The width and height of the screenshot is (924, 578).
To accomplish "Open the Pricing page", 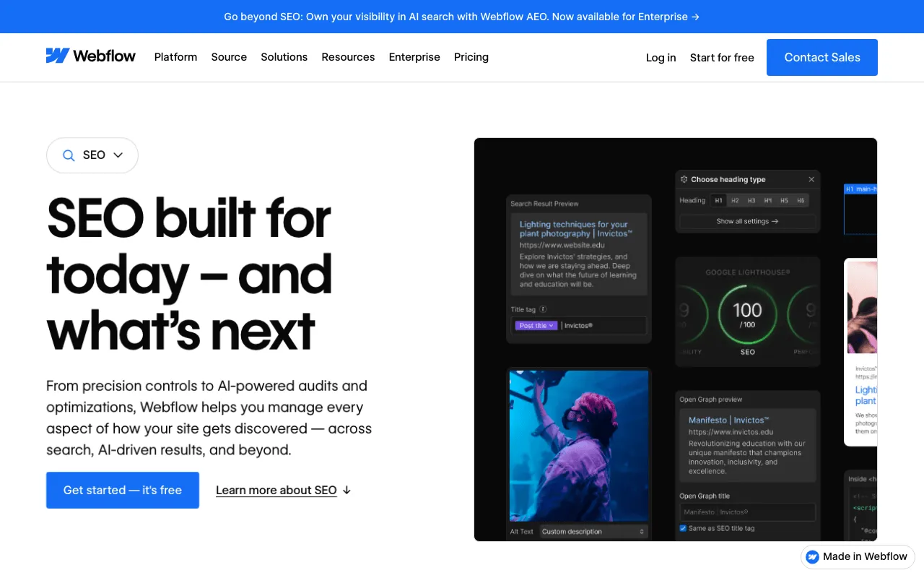I will pyautogui.click(x=471, y=57).
